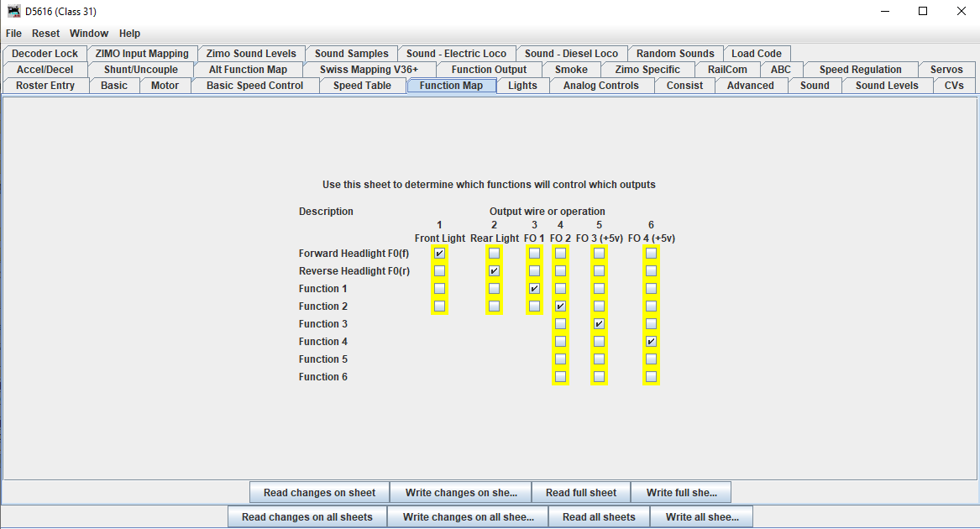Image resolution: width=980 pixels, height=529 pixels.
Task: Open the CVs tab
Action: coord(953,85)
